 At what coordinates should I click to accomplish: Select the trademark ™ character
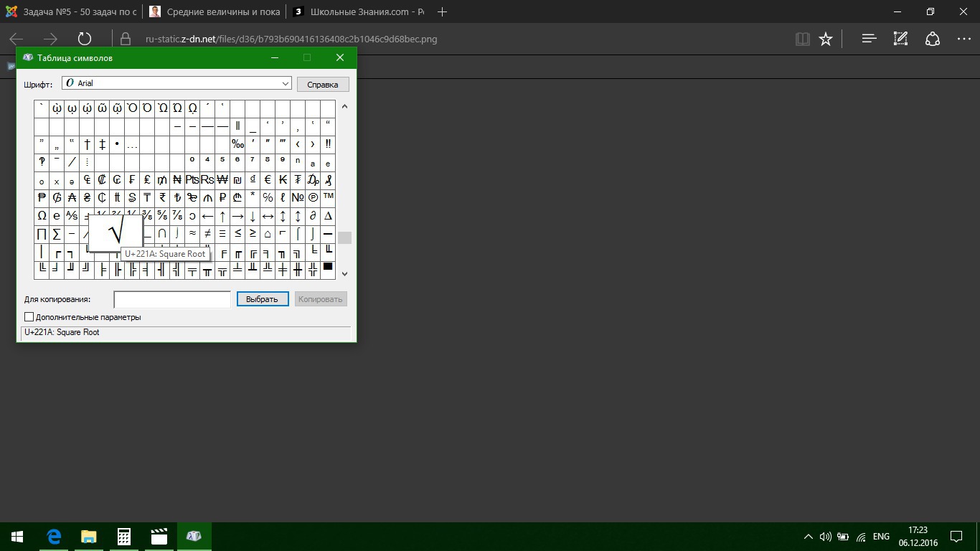point(328,198)
